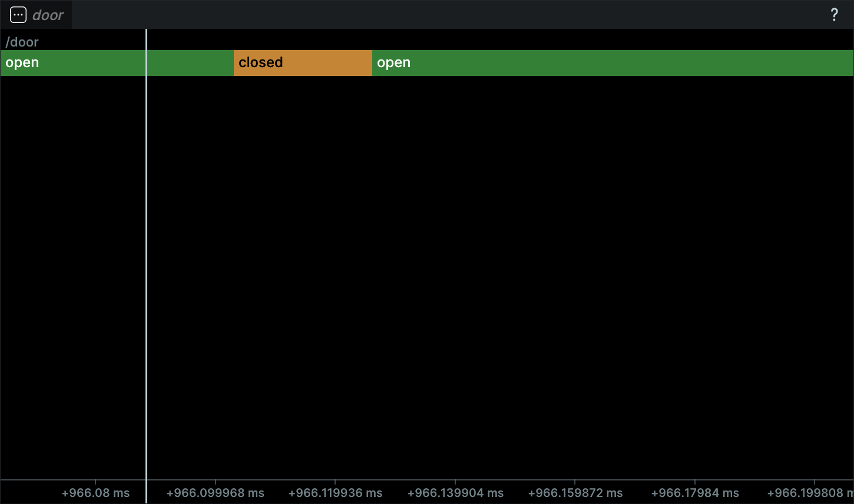Click the 'open' label at far left
The width and height of the screenshot is (854, 504).
coord(22,62)
